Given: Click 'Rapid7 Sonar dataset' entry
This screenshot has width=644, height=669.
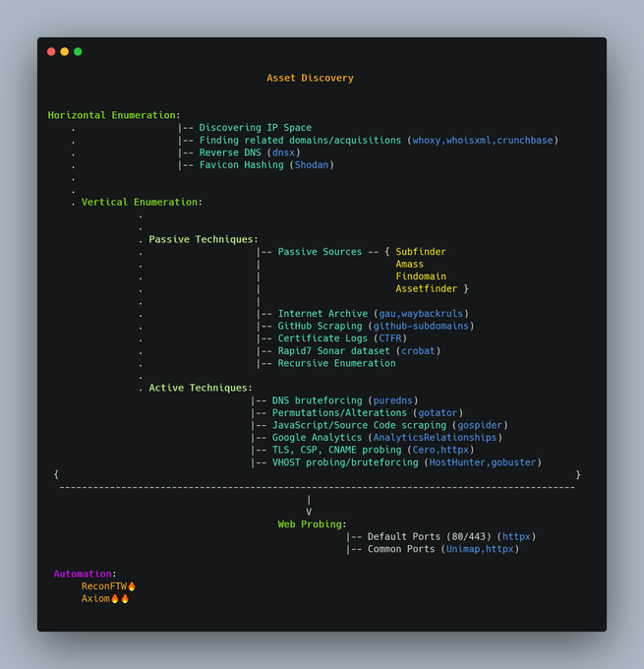Looking at the screenshot, I should tap(333, 350).
